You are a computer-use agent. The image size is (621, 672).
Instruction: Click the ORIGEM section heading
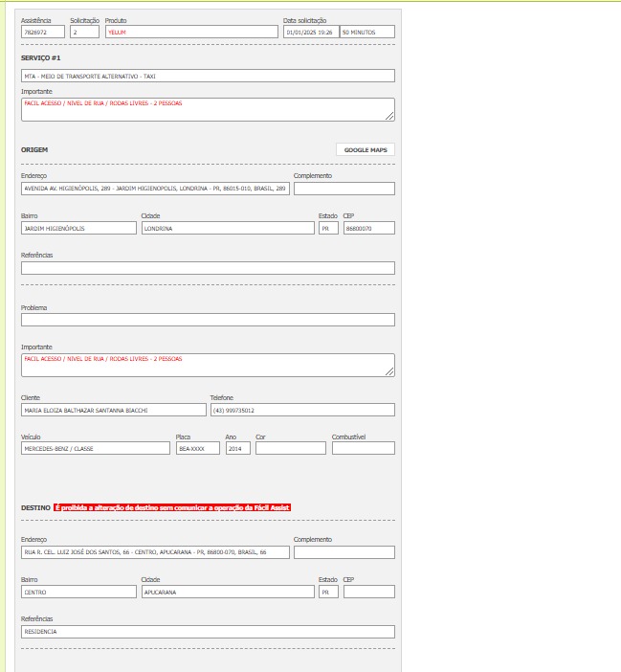(x=34, y=149)
